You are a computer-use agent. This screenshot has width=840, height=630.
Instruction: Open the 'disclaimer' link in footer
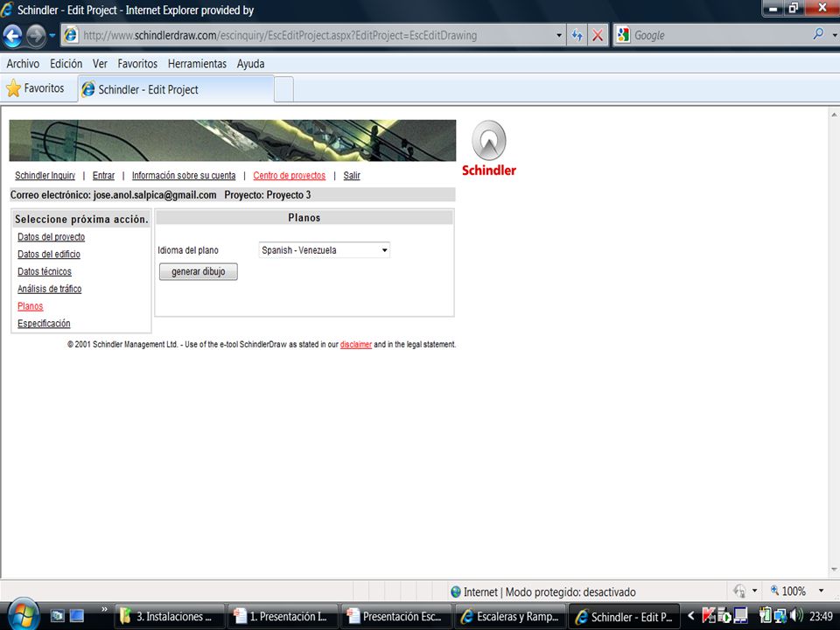pyautogui.click(x=356, y=345)
